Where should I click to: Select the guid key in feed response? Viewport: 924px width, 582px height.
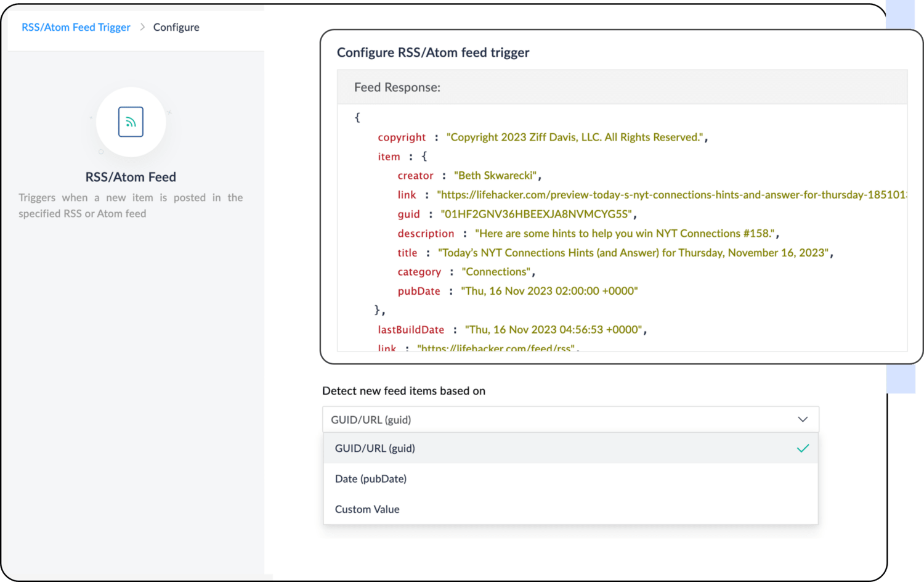pos(408,214)
